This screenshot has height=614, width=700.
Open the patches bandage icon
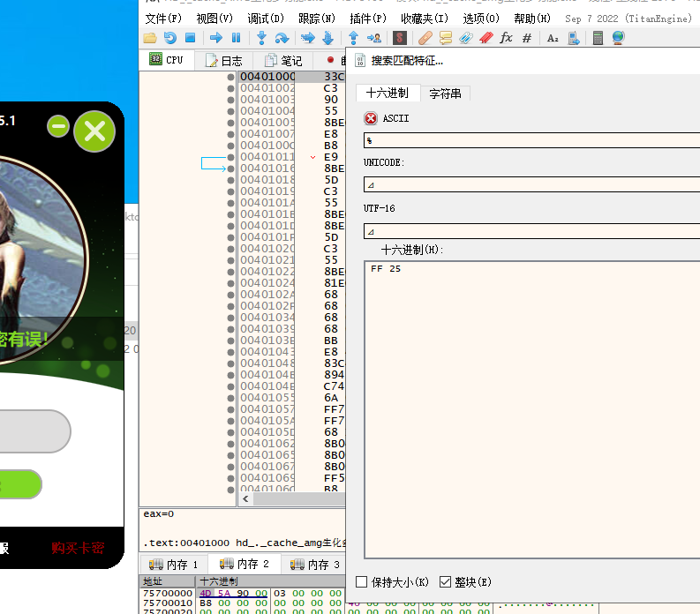[x=425, y=38]
